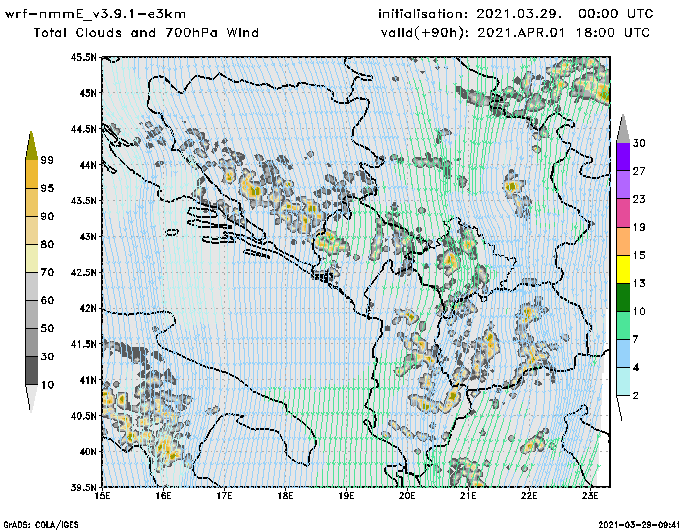This screenshot has height=530, width=700.
Task: Click the gray arrow tip above 30 on wind scale
Action: 623,129
